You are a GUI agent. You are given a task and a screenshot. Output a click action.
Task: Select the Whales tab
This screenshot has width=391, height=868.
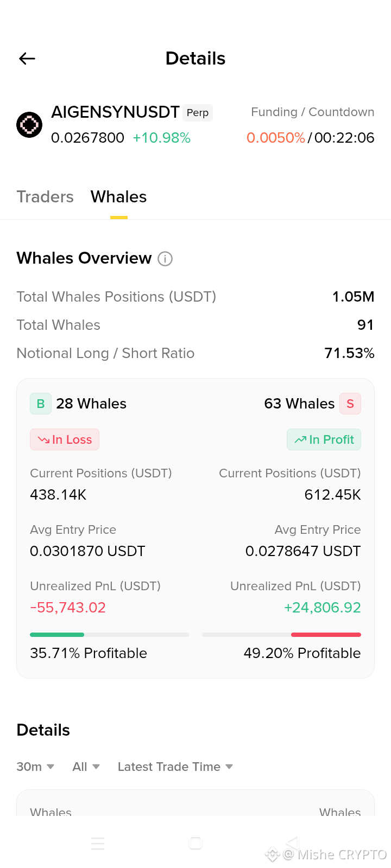(x=119, y=196)
